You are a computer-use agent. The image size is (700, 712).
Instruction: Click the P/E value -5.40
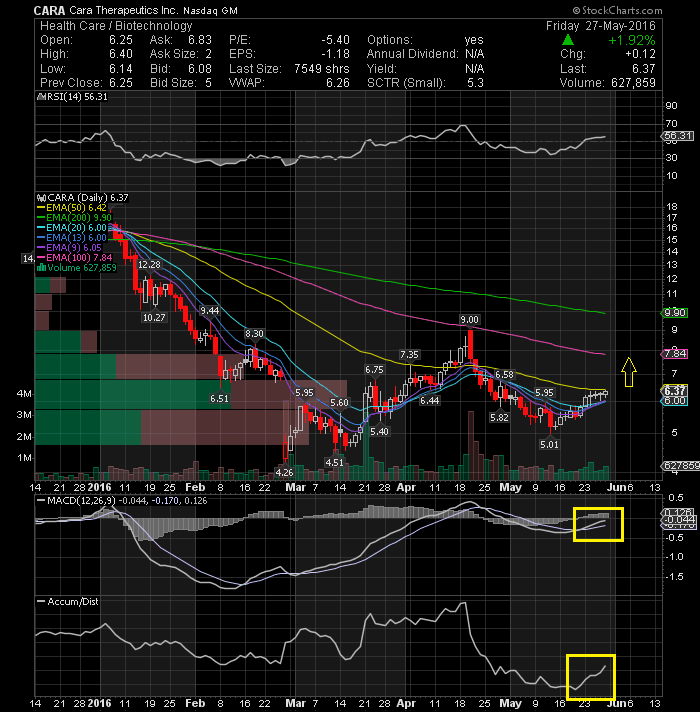coord(335,40)
